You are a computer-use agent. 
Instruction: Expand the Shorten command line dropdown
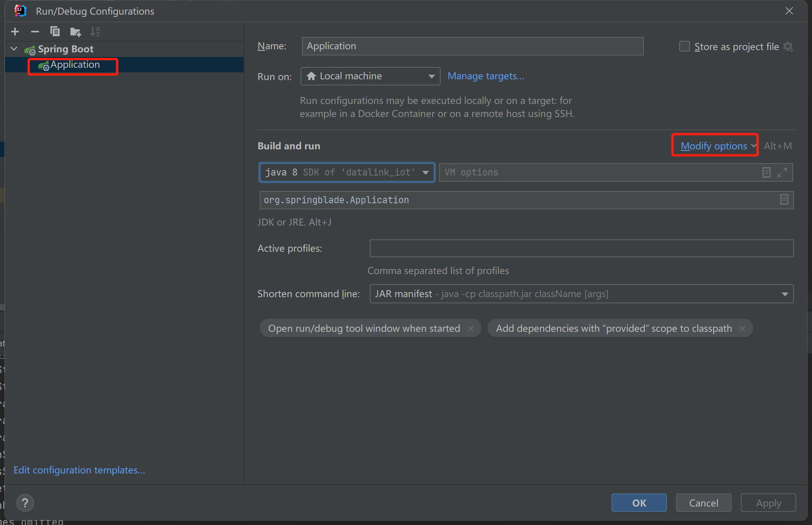tap(785, 294)
